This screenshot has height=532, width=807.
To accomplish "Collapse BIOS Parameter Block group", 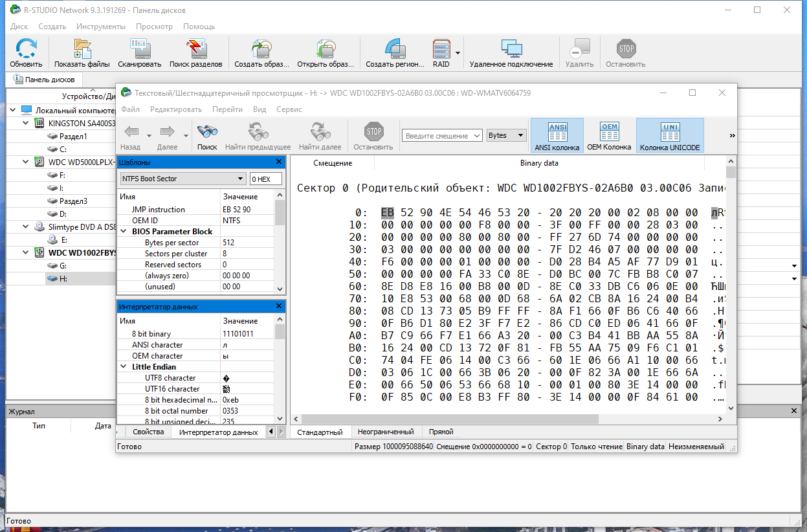I will [125, 231].
